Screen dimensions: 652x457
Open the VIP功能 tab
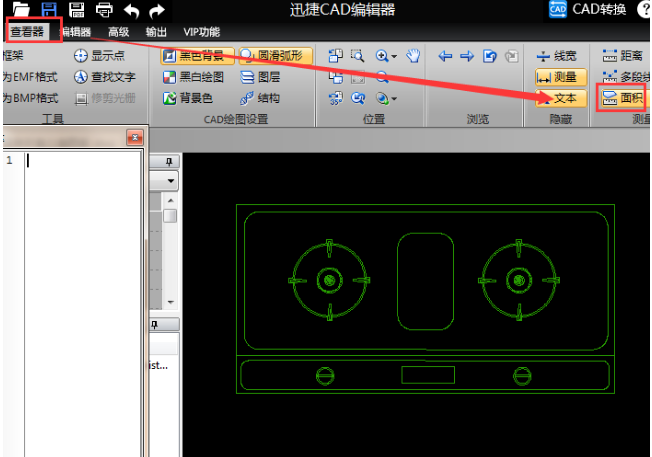coord(201,32)
